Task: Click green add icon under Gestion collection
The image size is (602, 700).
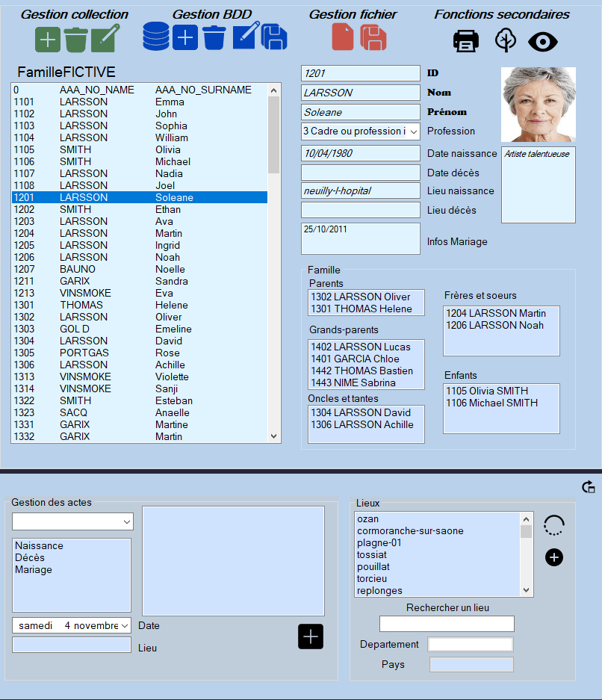Action: [x=48, y=39]
